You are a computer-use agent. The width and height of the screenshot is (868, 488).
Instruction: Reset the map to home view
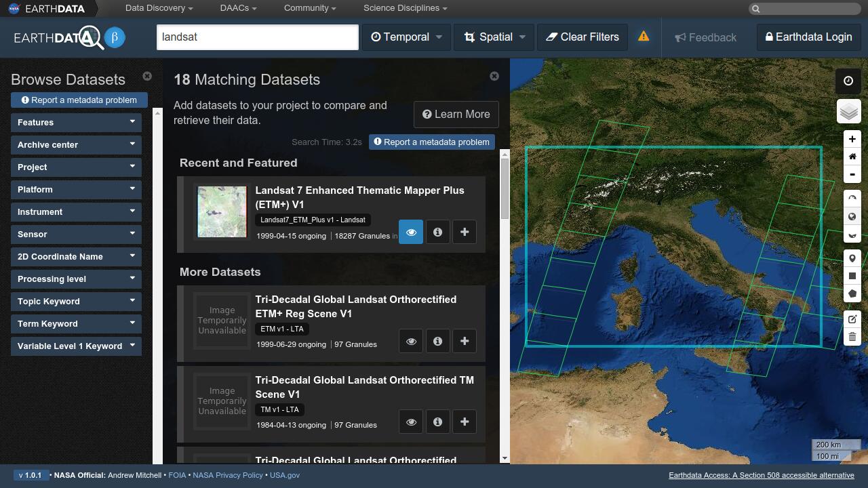pos(852,157)
